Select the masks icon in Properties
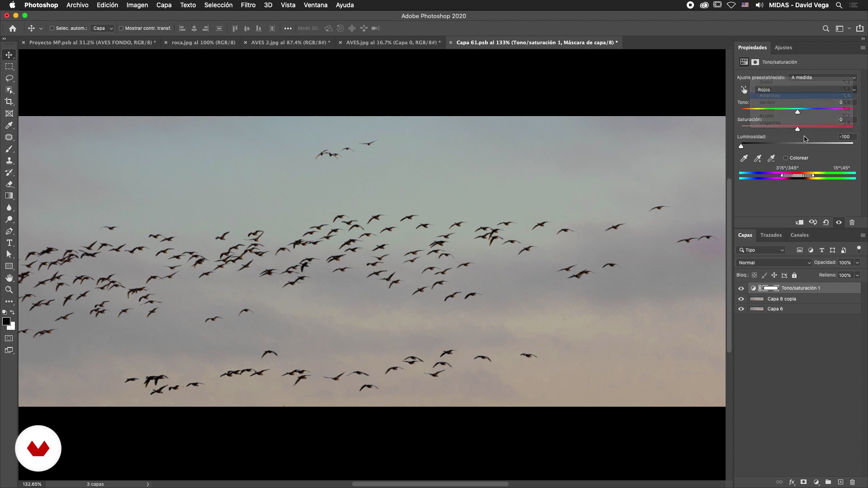868x488 pixels. [x=755, y=62]
